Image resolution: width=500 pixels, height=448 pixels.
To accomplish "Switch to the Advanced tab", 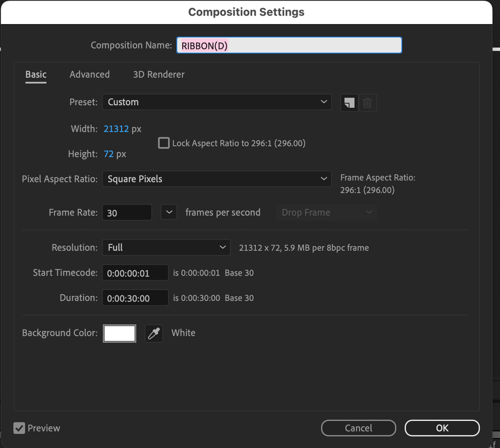I will pos(90,75).
